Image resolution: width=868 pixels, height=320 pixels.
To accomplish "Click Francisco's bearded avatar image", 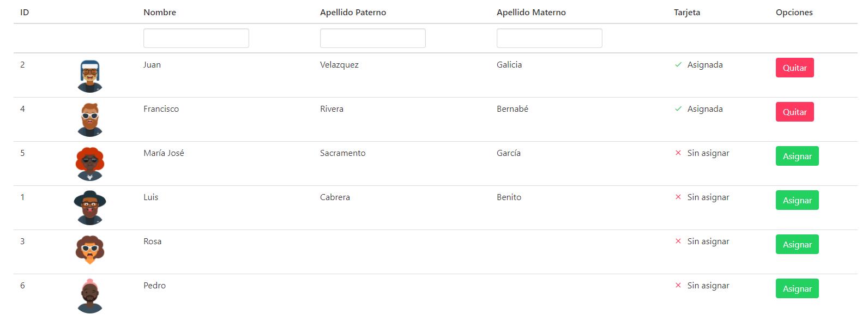I will click(x=90, y=120).
